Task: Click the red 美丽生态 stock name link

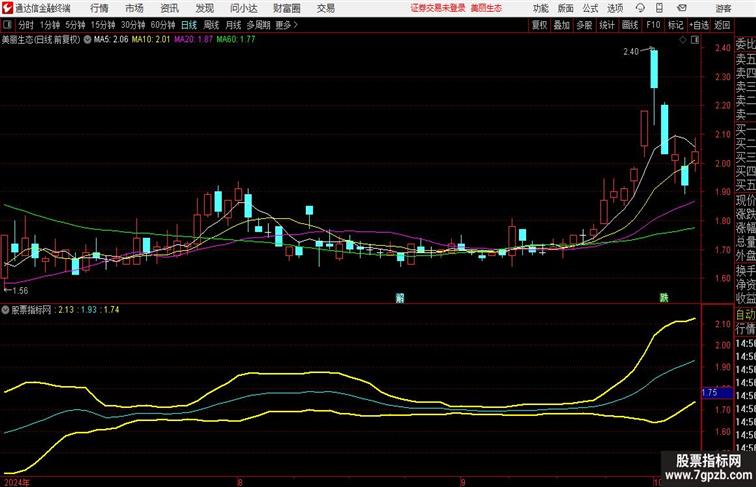Action: [x=486, y=8]
